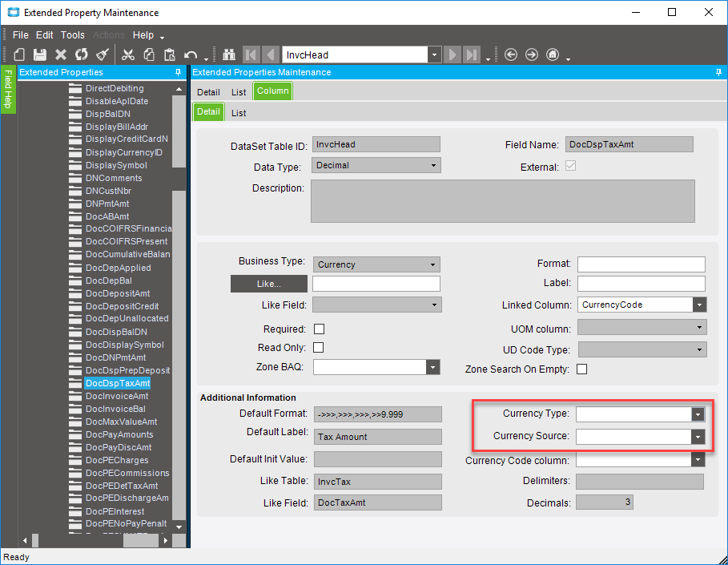Switch to the top-level List tab
The height and width of the screenshot is (565, 728).
click(239, 92)
